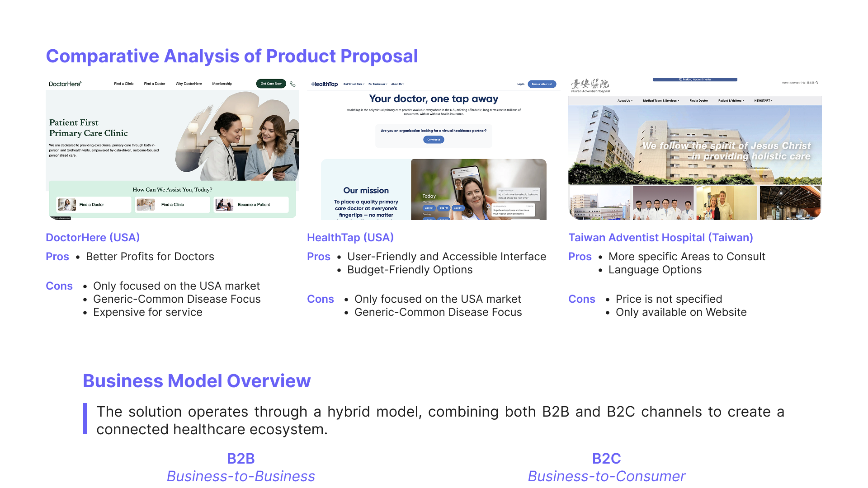This screenshot has height=488, width=868.
Task: Open the NEWSTART dropdown menu
Action: click(763, 101)
